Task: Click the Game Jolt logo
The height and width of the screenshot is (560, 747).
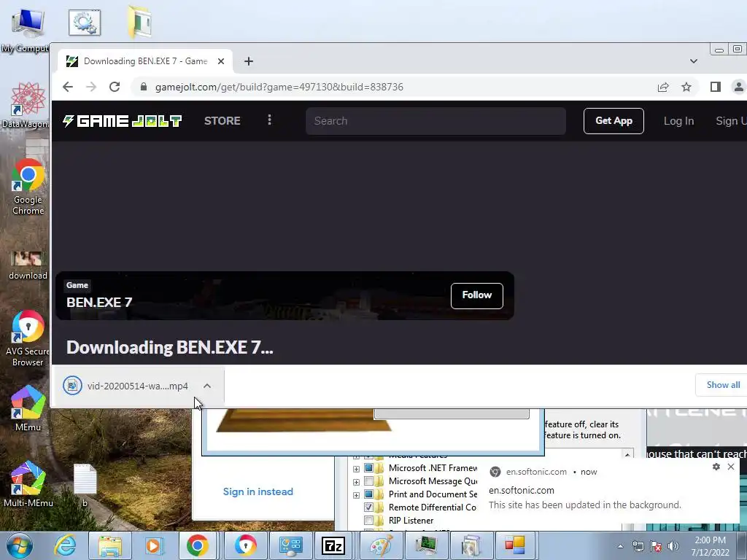Action: click(x=122, y=121)
